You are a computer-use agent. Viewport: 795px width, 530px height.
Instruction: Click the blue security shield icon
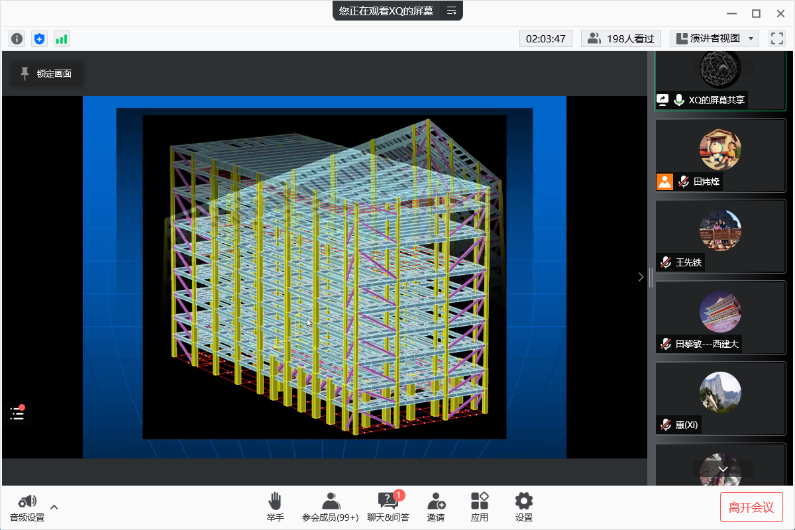[39, 39]
